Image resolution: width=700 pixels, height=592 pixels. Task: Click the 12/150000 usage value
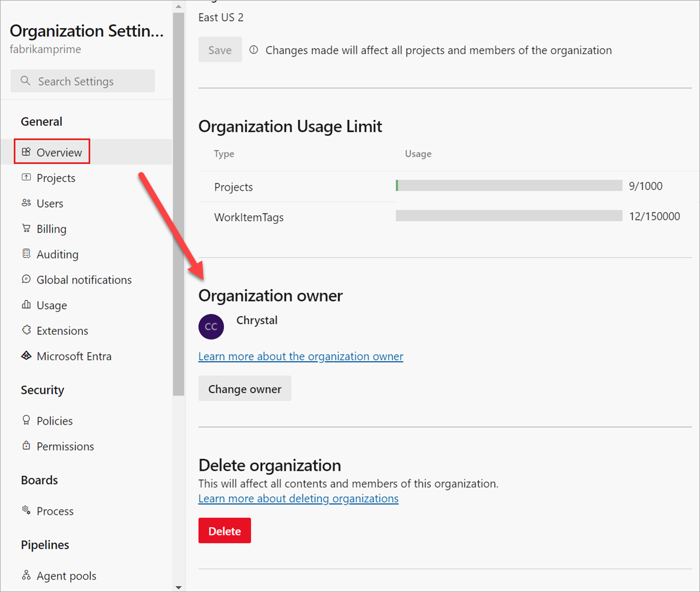tap(654, 216)
